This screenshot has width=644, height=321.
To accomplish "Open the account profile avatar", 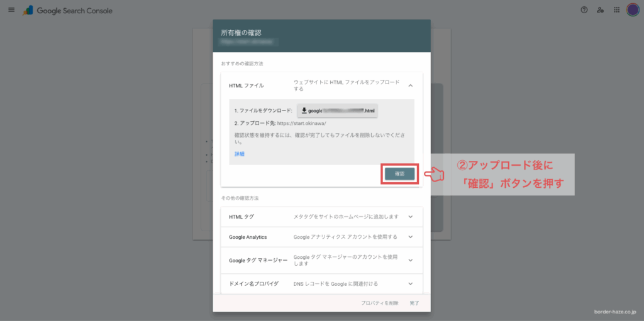I will pos(633,10).
